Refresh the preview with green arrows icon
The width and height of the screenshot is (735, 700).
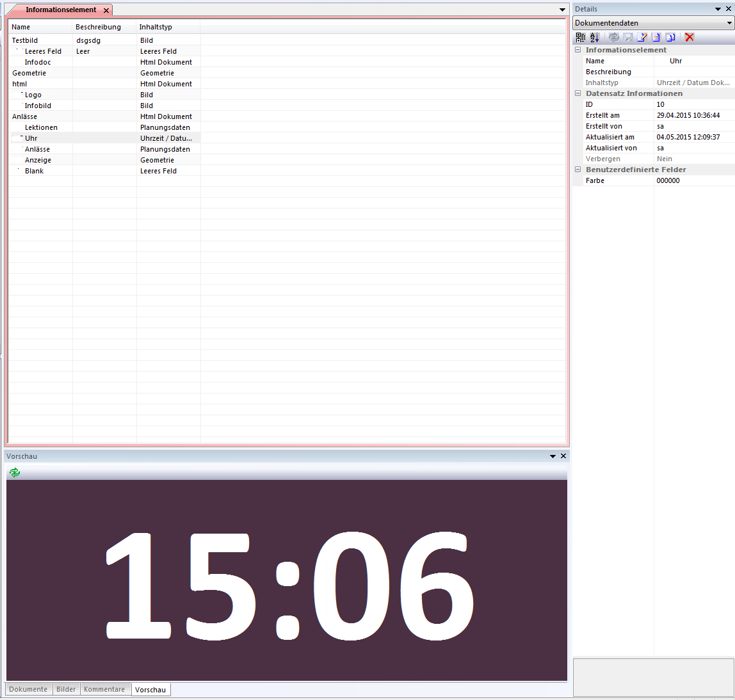(x=15, y=473)
